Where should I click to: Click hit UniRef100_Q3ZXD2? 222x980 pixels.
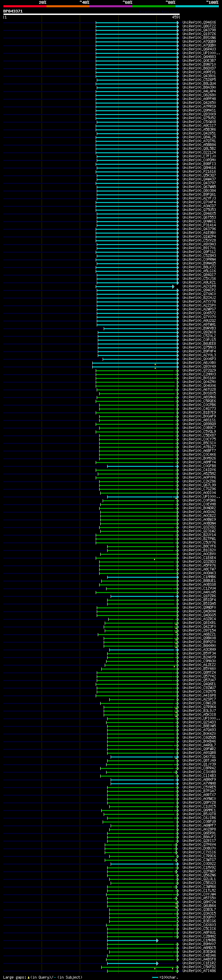pyautogui.click(x=199, y=527)
